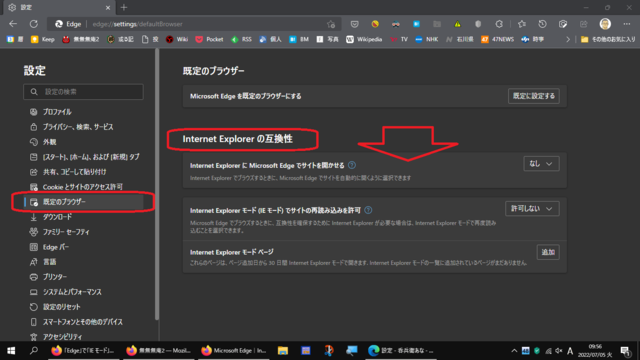Click the 既定に設定する button

pos(533,96)
